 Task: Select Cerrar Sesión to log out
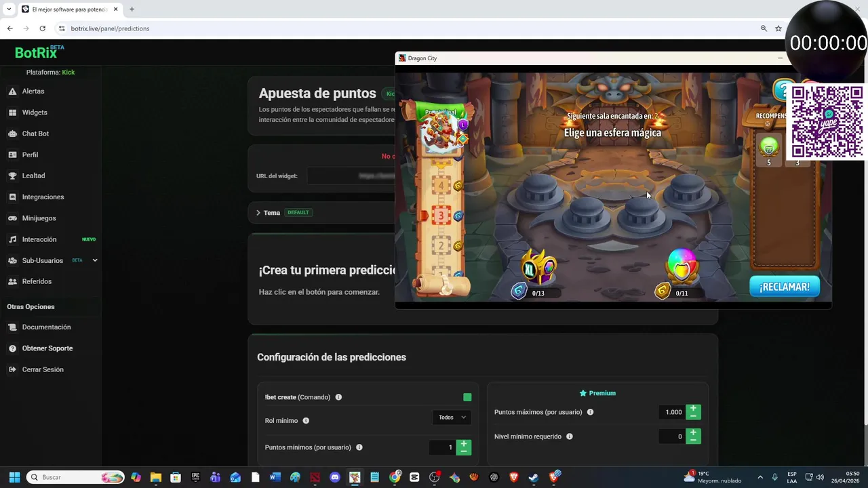(43, 369)
